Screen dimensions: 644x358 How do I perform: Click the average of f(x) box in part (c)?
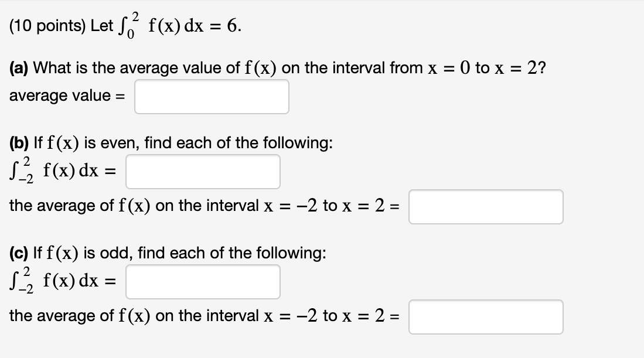[x=485, y=316]
